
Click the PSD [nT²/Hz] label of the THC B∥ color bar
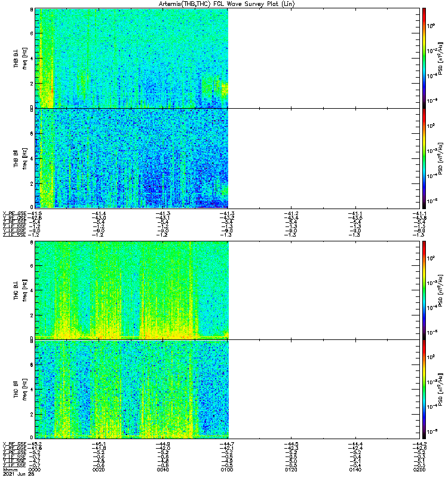tap(440, 390)
